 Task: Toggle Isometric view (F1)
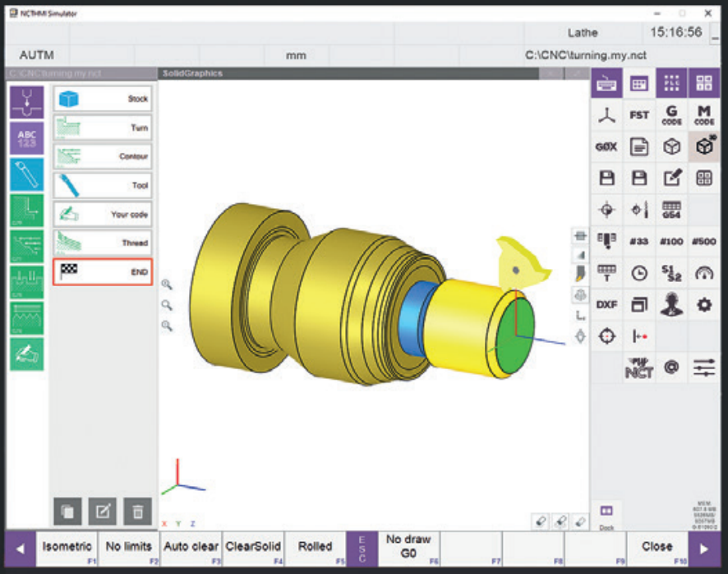pyautogui.click(x=67, y=549)
